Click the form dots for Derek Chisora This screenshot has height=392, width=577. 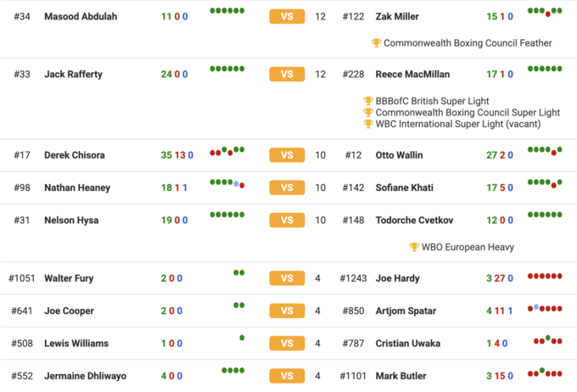227,151
